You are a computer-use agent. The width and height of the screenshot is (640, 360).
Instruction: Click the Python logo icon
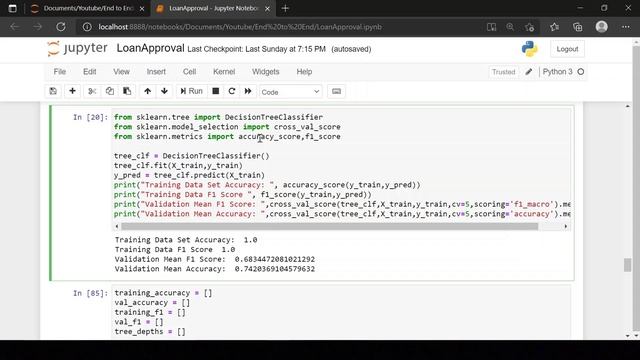coord(529,49)
